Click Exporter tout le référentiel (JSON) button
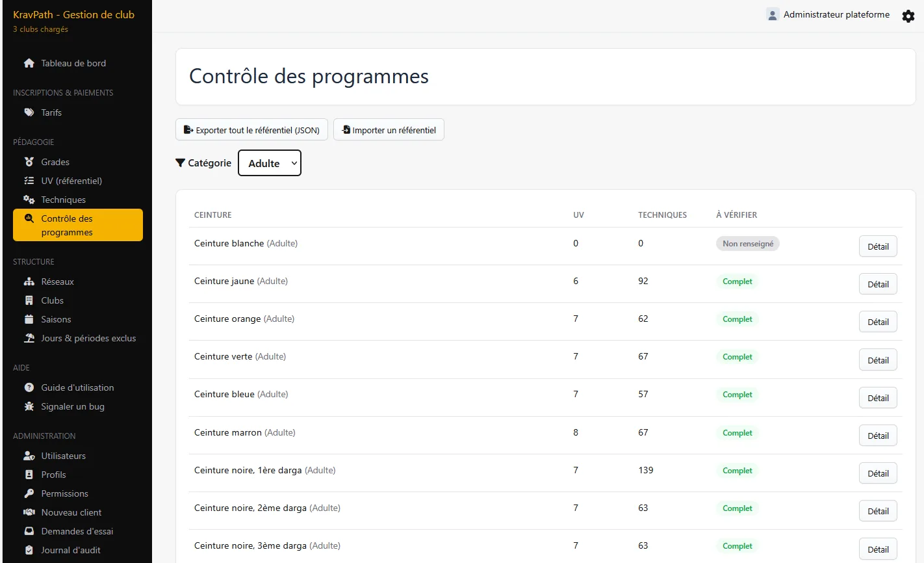This screenshot has height=563, width=924. [x=252, y=130]
